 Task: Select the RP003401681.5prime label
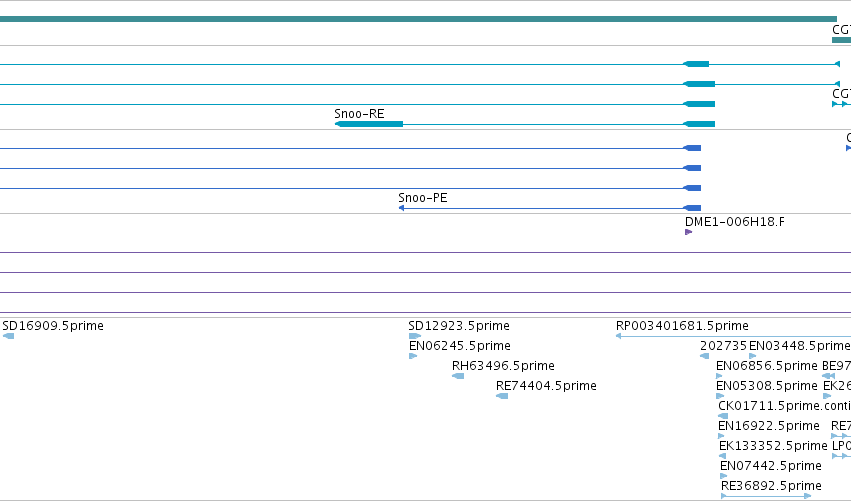(x=682, y=326)
